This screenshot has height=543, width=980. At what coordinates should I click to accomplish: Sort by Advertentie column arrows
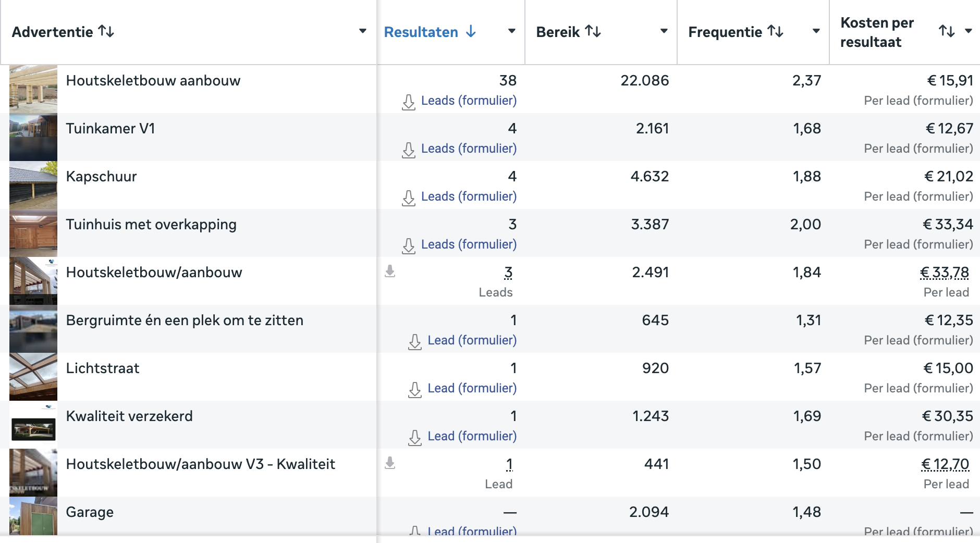click(x=106, y=31)
